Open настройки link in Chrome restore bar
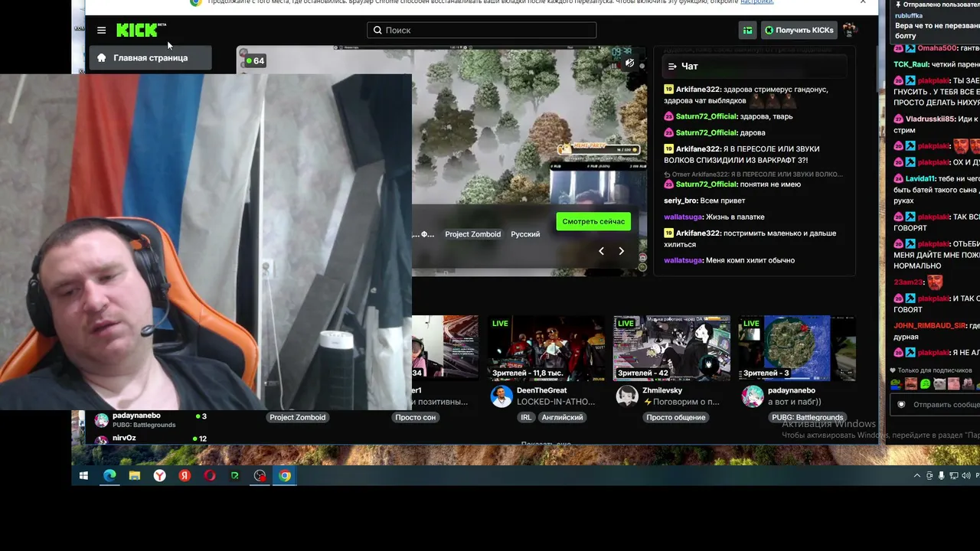 tap(756, 2)
